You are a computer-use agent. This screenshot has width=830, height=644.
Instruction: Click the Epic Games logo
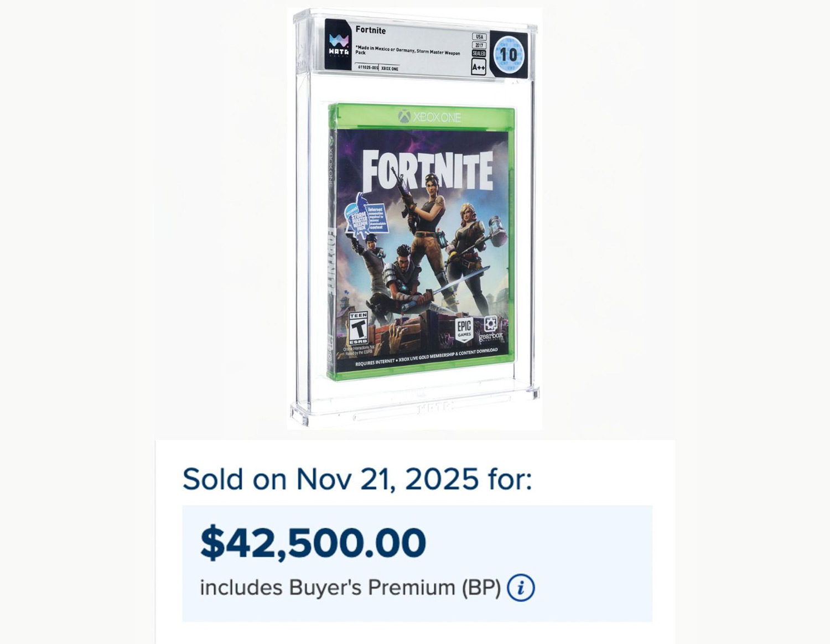[x=464, y=330]
